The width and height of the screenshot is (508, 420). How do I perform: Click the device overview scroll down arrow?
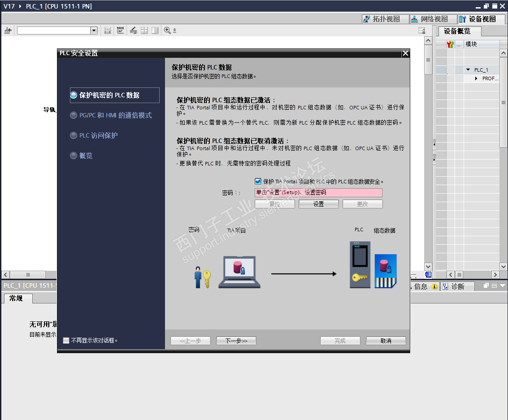click(503, 267)
